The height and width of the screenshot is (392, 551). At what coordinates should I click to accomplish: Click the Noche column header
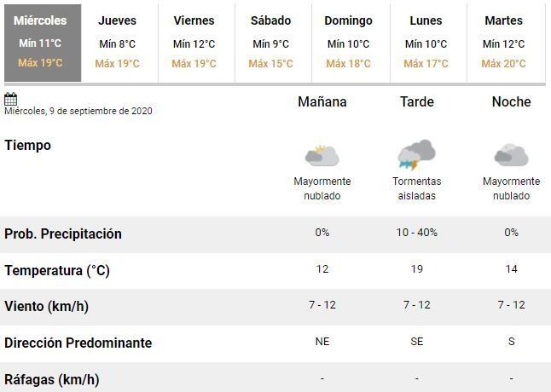point(511,102)
